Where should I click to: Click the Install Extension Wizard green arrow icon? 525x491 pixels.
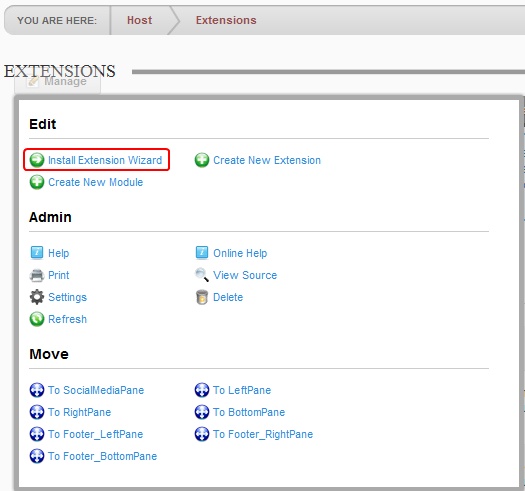point(36,160)
